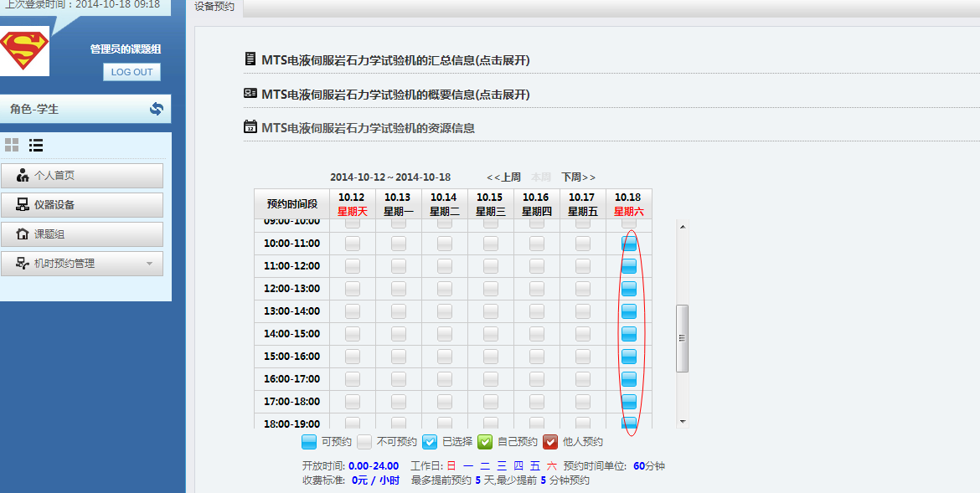Expand the 机时预约管理 dropdown menu
Viewport: 980px width, 493px height.
[82, 264]
